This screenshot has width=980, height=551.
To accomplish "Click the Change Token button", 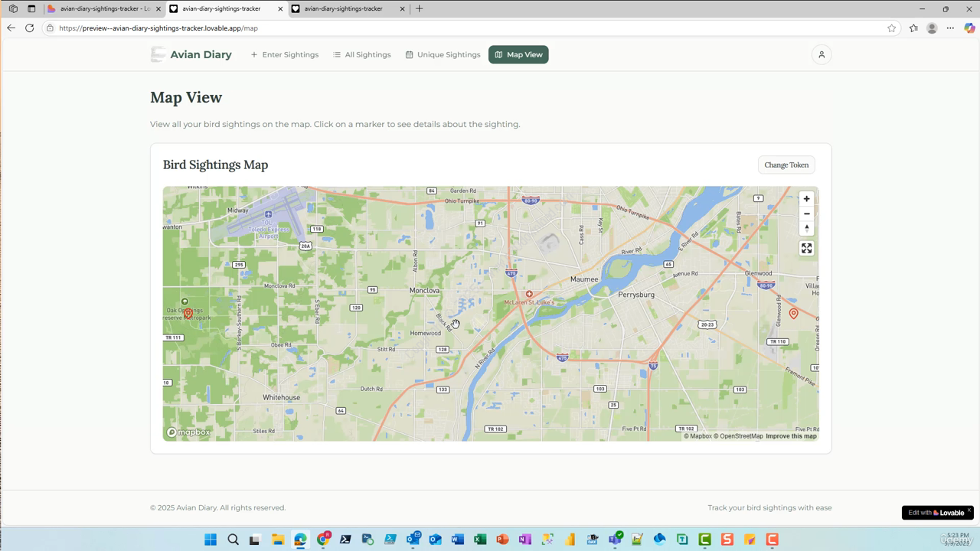I will pyautogui.click(x=786, y=165).
